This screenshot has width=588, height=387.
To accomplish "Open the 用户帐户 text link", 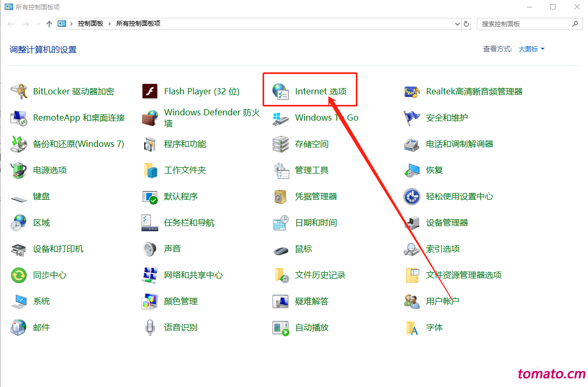I will [x=442, y=302].
